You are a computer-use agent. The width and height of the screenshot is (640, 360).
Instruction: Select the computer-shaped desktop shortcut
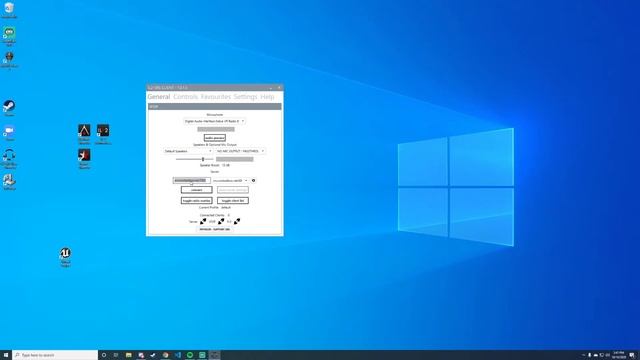9,182
